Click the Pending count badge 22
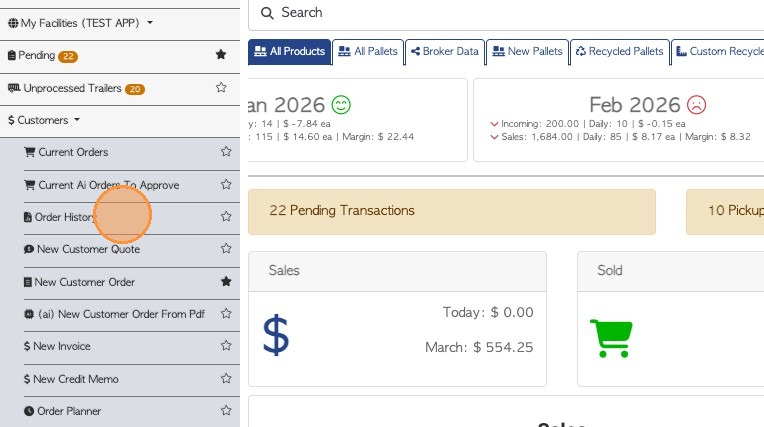 (x=68, y=56)
